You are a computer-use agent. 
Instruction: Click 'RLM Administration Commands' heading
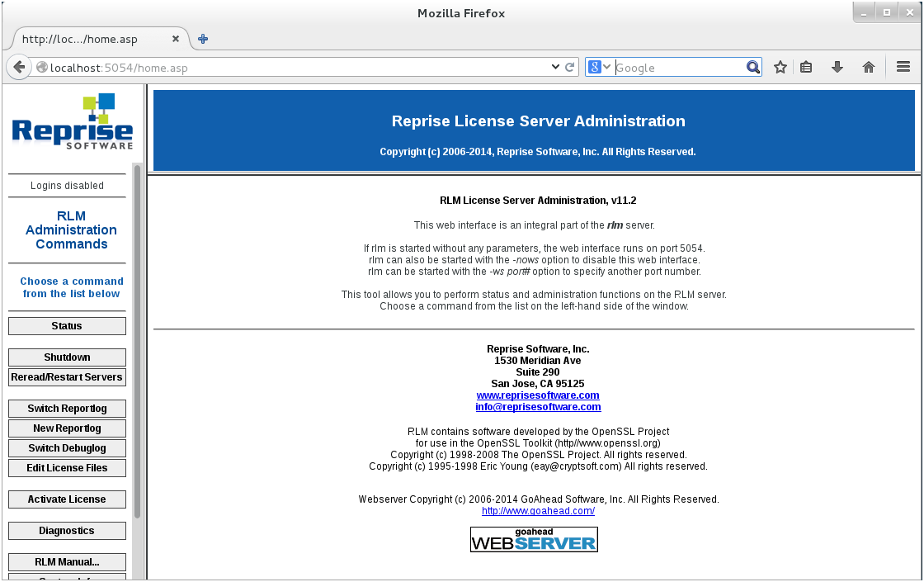tap(71, 230)
